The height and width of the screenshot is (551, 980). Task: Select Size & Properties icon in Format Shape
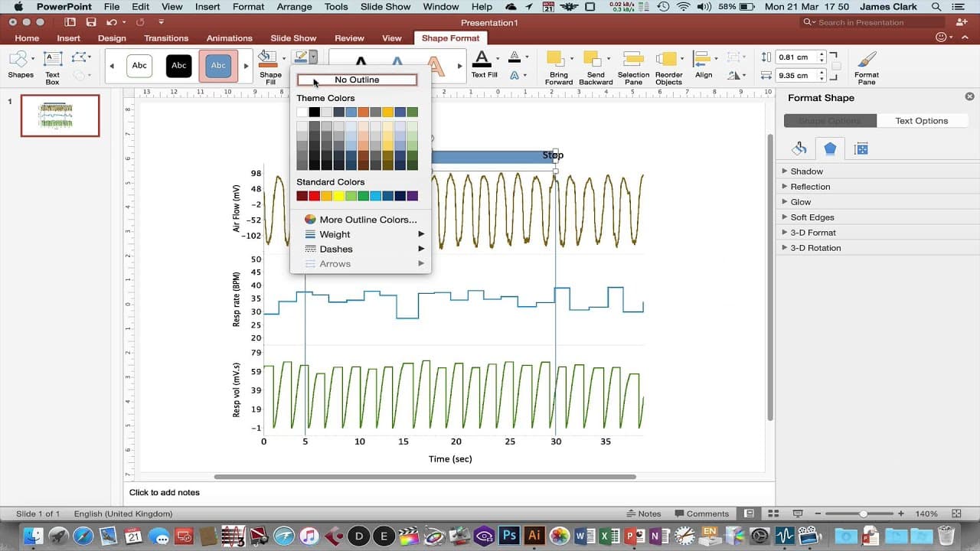click(x=861, y=148)
